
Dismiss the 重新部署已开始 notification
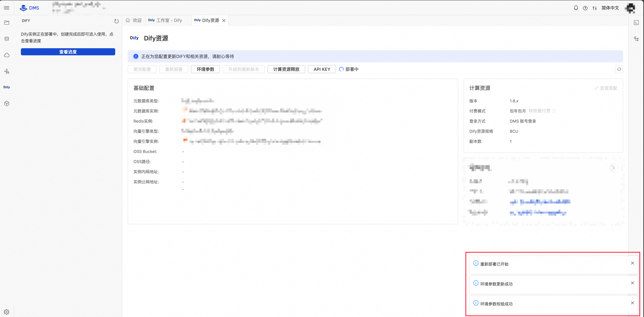[x=633, y=263]
